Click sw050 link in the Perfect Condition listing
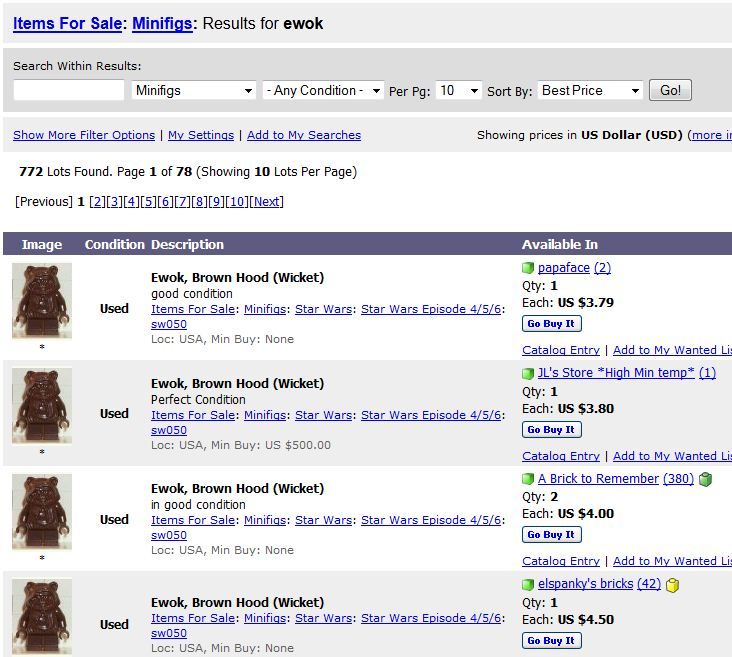 [x=169, y=430]
